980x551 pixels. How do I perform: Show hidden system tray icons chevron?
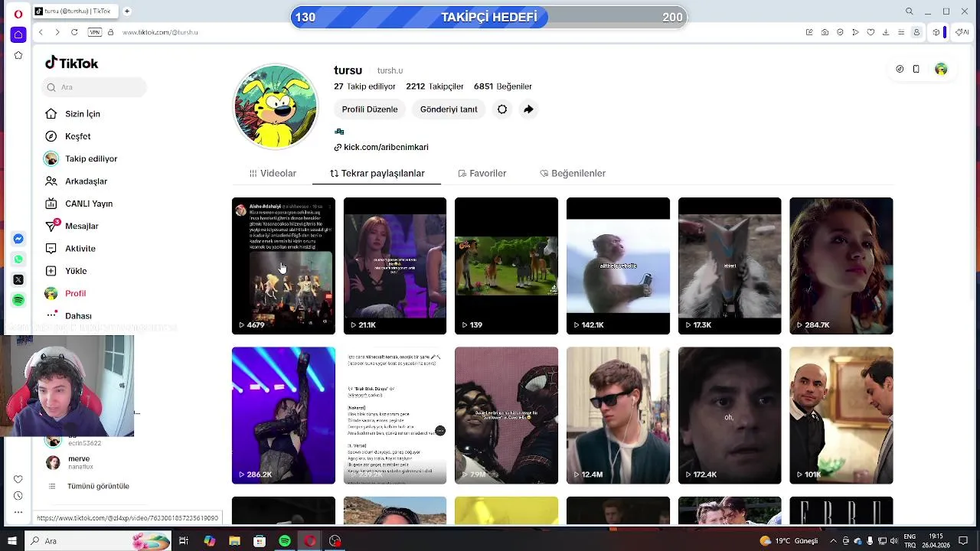835,541
